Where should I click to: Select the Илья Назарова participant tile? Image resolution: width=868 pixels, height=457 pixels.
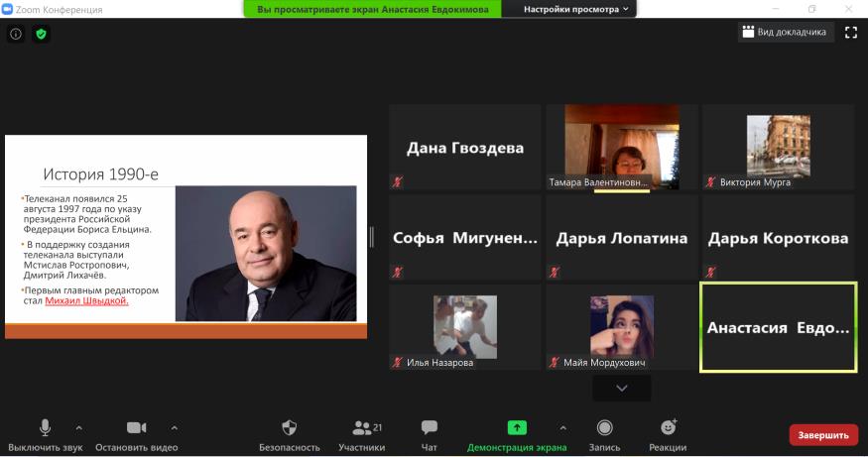click(x=465, y=327)
